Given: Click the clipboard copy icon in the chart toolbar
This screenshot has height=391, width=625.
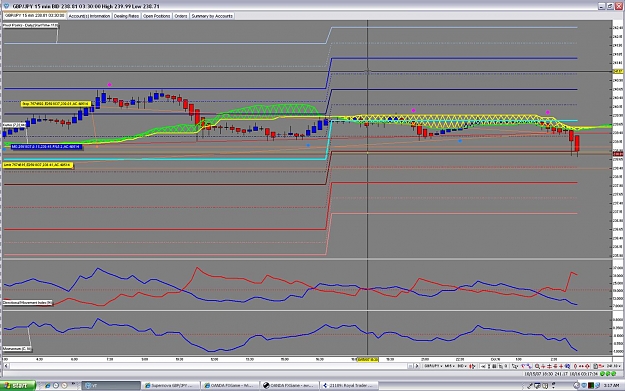Looking at the screenshot, I should pyautogui.click(x=595, y=366).
